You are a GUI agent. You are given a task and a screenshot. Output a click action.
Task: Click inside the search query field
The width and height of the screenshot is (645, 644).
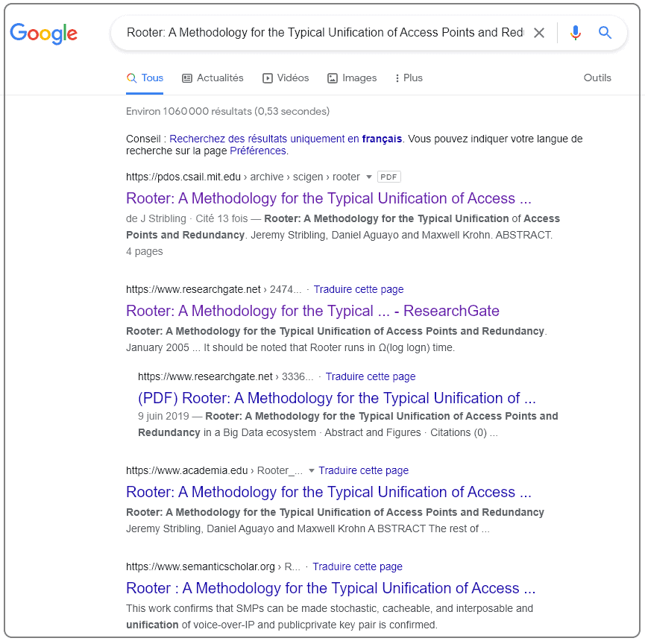325,33
